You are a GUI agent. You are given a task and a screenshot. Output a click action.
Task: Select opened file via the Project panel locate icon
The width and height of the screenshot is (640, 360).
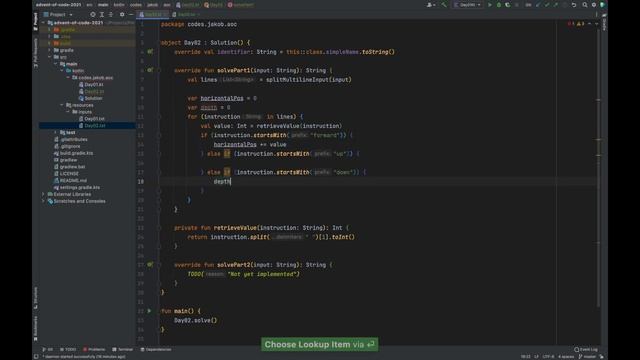[x=93, y=14]
